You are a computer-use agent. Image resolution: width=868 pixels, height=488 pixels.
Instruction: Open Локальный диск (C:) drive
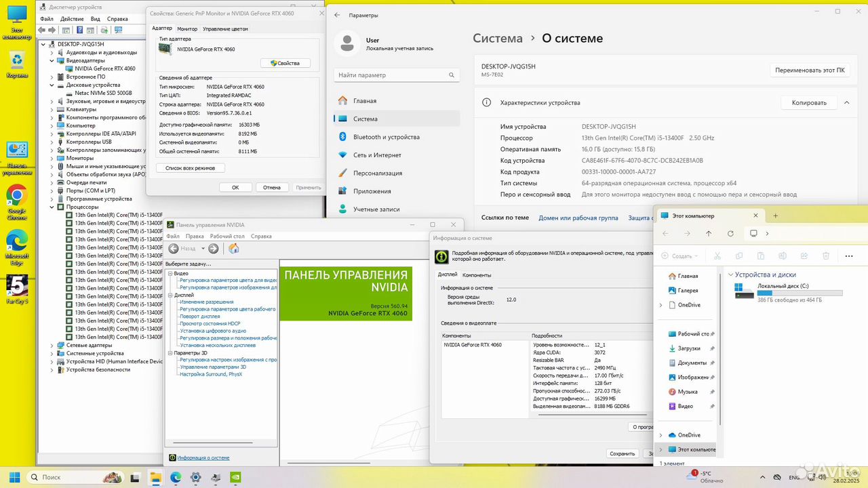(x=788, y=293)
